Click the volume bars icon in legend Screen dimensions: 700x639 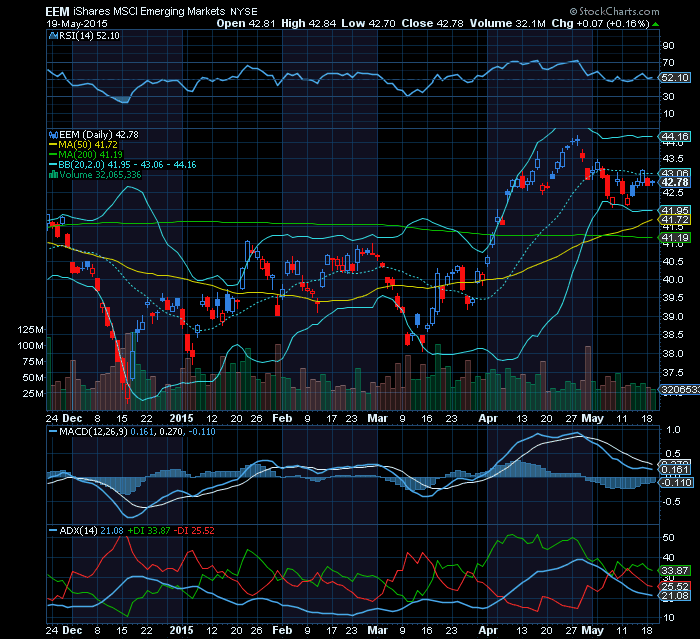click(x=53, y=175)
